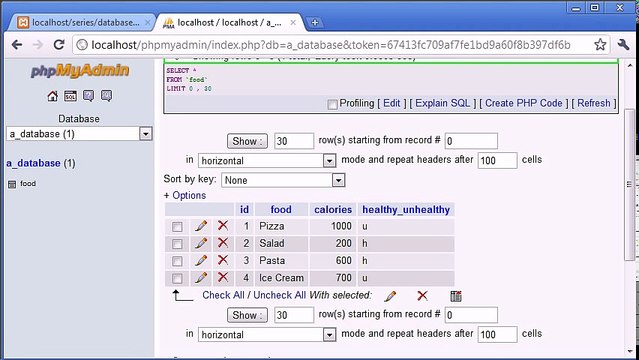
Task: Click the phpMyAdmin logo
Action: (x=80, y=71)
